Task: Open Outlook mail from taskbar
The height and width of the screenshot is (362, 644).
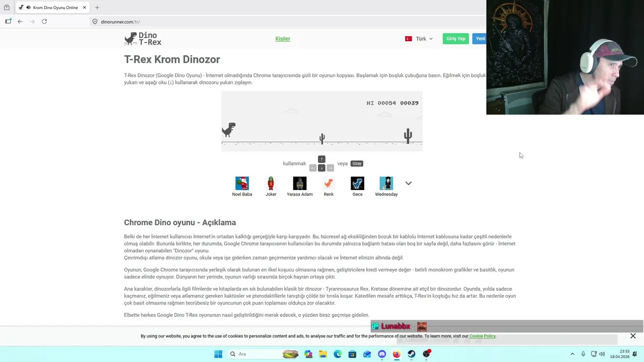Action: click(367, 354)
